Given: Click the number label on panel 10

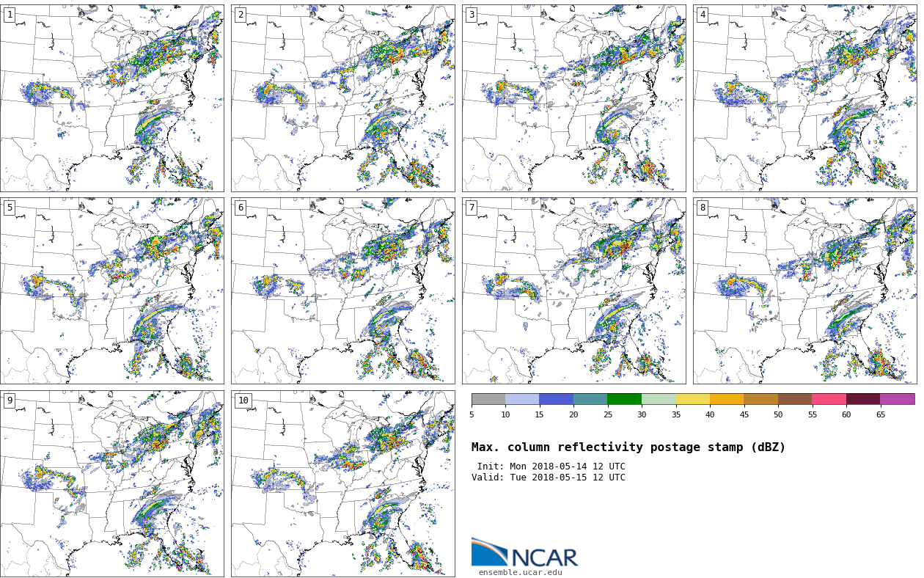Looking at the screenshot, I should (x=243, y=400).
